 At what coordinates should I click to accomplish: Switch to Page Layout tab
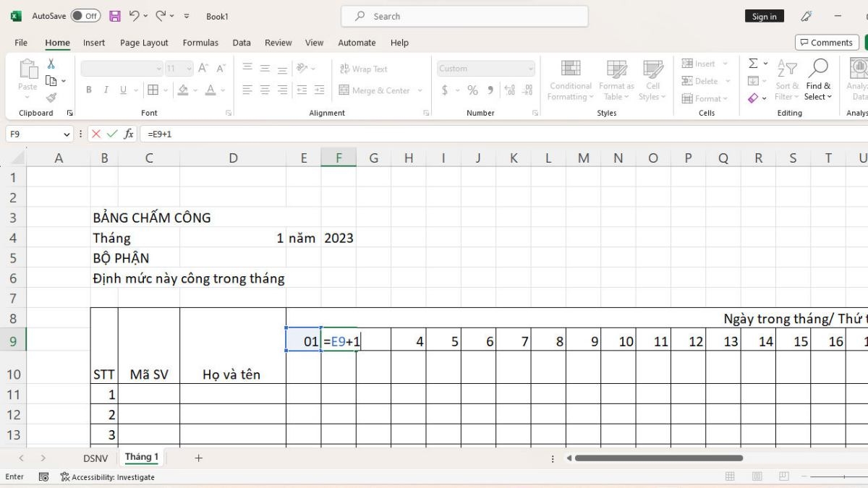[x=144, y=43]
